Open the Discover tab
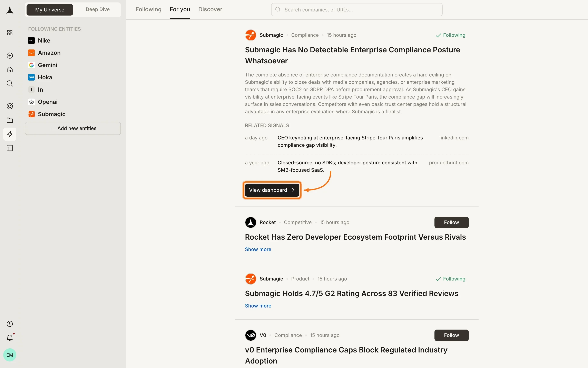Viewport: 588px width, 368px height. (210, 9)
